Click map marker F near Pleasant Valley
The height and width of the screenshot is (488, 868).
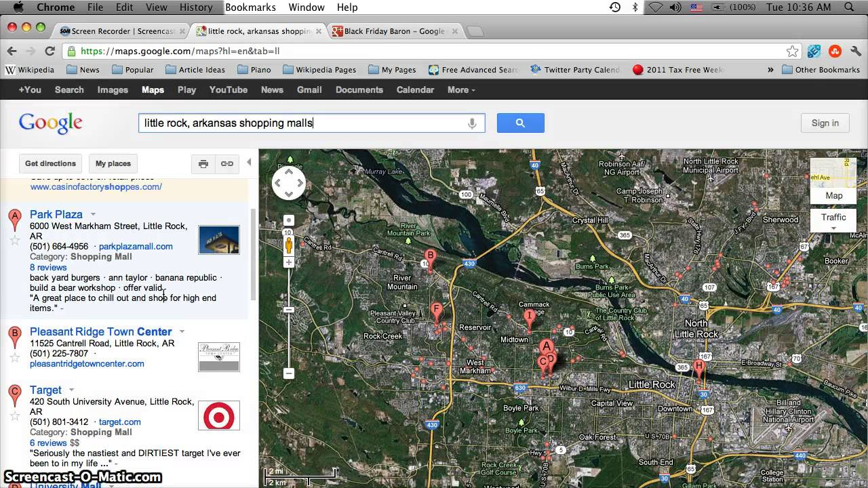tap(437, 313)
